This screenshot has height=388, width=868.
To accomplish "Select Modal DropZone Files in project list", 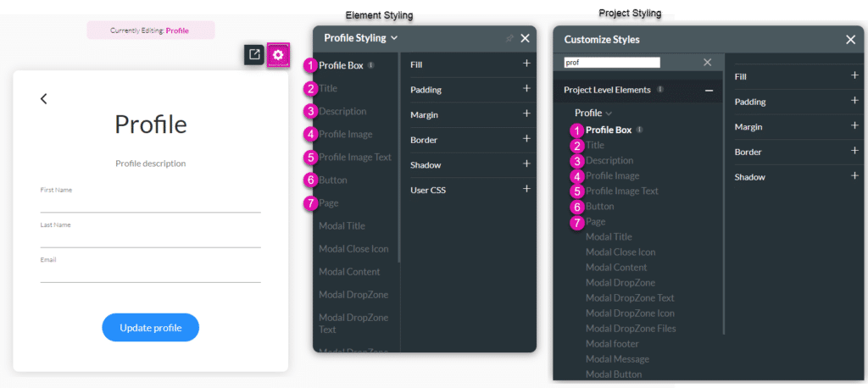I will click(x=631, y=329).
